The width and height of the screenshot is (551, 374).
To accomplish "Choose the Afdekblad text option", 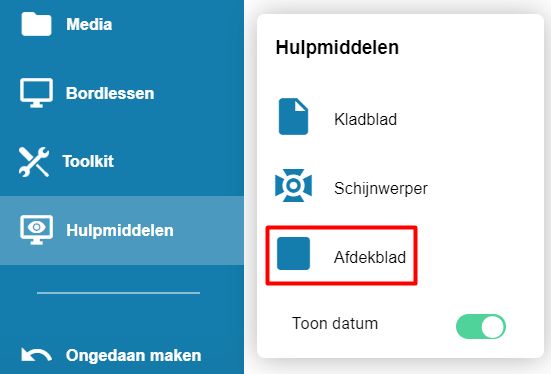I will [x=370, y=257].
